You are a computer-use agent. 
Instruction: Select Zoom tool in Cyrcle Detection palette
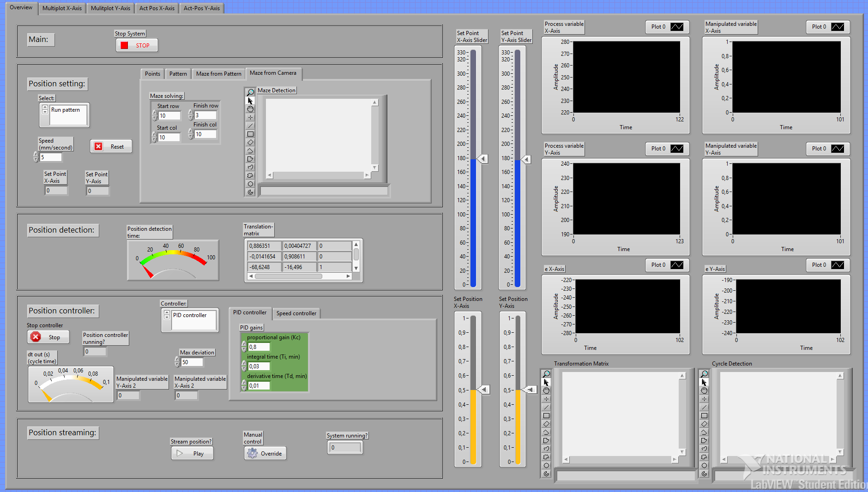click(704, 374)
